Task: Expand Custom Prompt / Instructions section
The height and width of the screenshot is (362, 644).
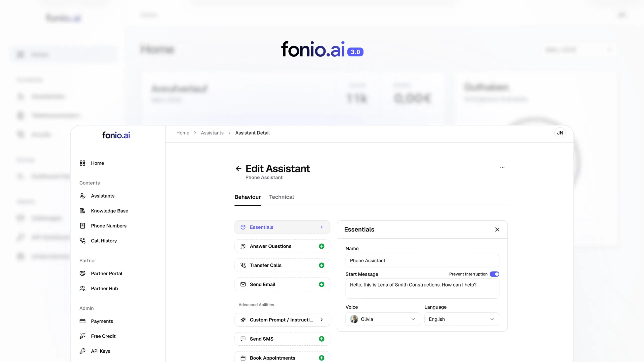Action: tap(282, 320)
